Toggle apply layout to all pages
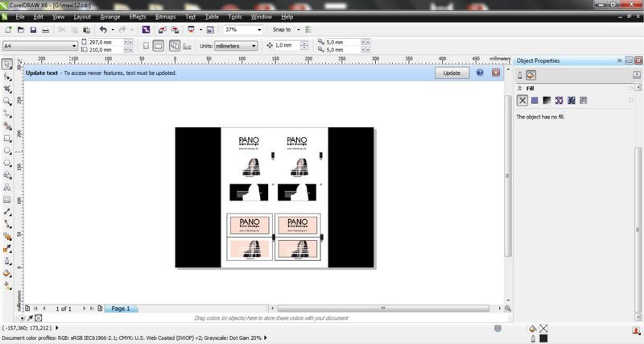Image resolution: width=644 pixels, height=344 pixels. tap(175, 46)
